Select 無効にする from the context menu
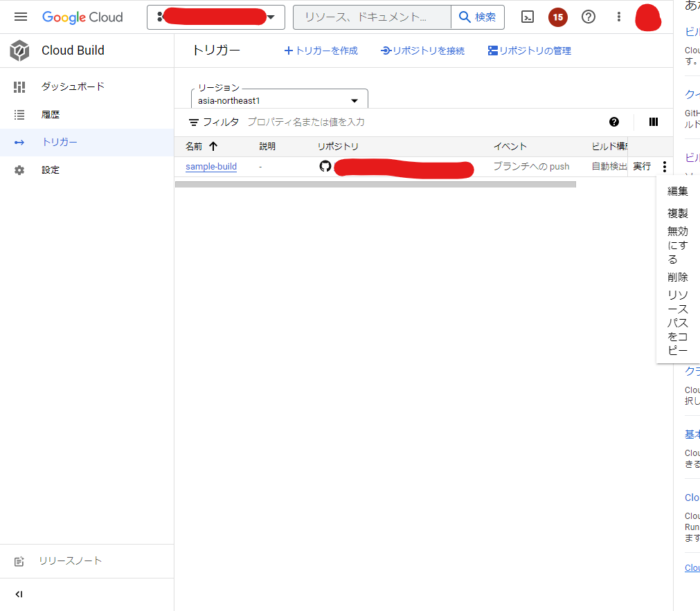 coord(678,246)
